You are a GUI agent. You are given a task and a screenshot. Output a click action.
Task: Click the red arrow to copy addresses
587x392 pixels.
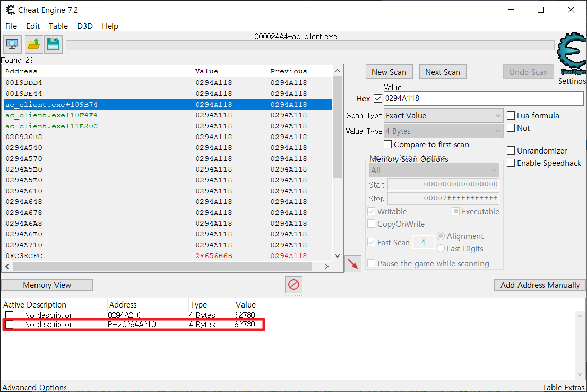click(353, 264)
